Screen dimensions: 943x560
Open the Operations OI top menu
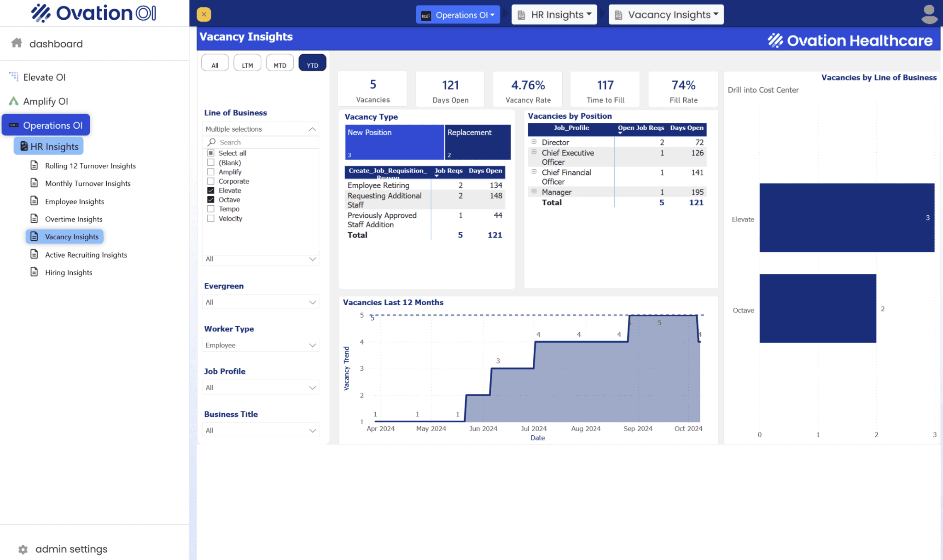pos(458,15)
